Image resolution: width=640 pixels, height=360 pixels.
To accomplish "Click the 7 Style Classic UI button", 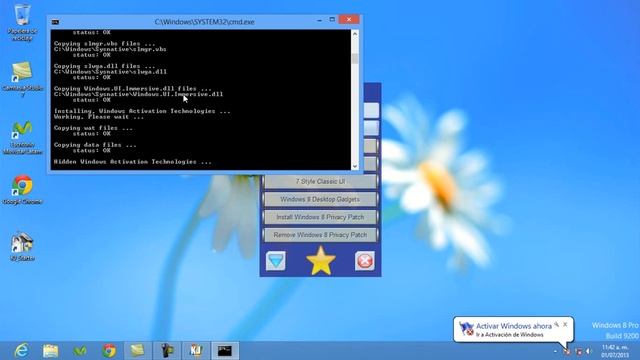I will 320,181.
